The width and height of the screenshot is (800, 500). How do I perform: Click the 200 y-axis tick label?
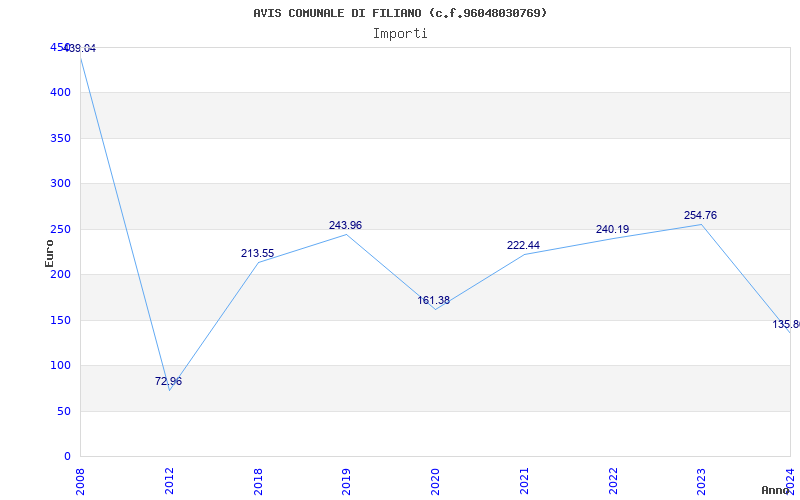point(60,274)
